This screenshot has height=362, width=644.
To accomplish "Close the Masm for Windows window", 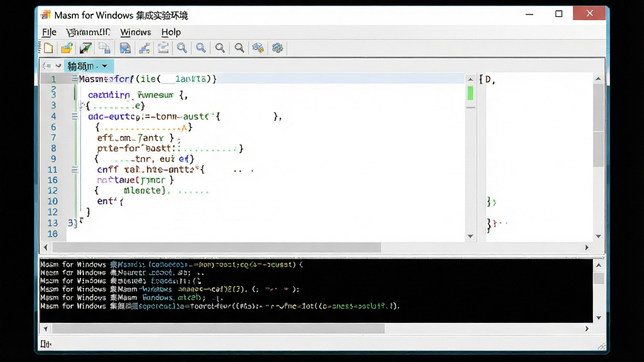I will coord(589,13).
